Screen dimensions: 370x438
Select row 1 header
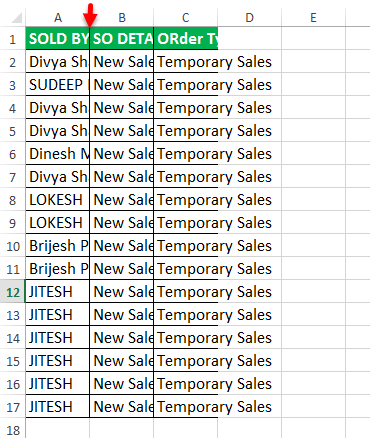[x=13, y=39]
